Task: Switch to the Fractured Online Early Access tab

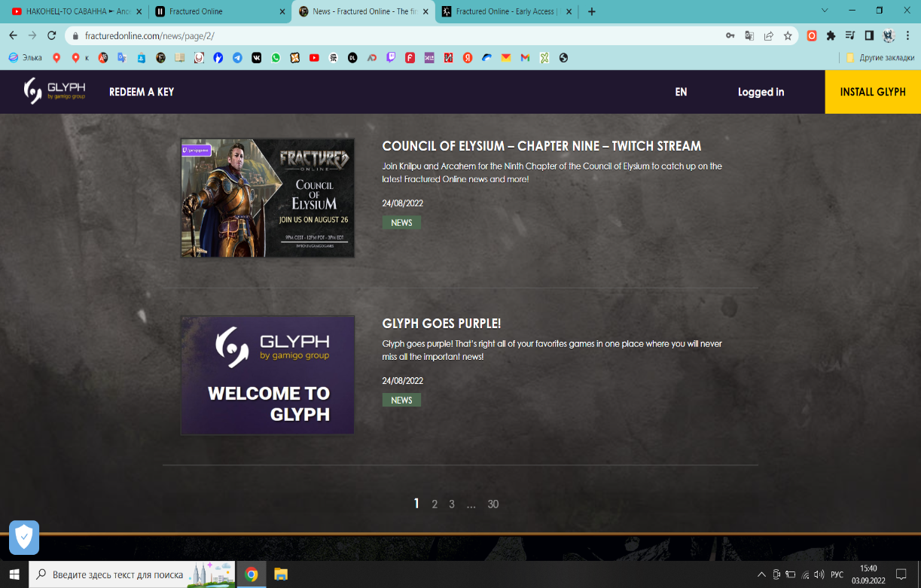Action: click(506, 11)
